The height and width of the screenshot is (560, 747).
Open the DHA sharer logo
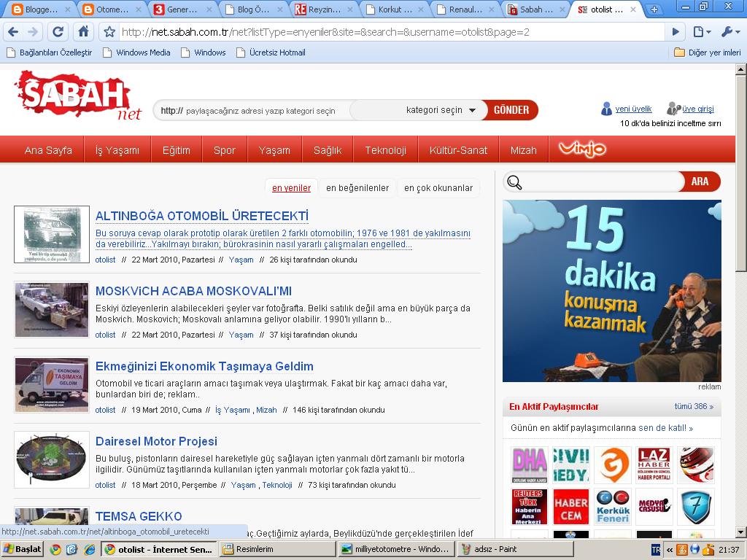[x=530, y=464]
